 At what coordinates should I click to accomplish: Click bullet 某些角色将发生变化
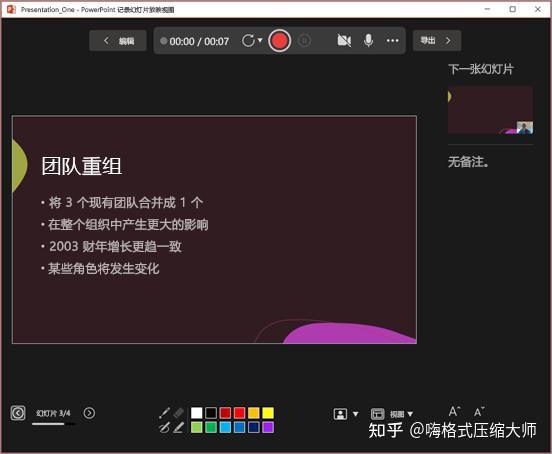pos(104,269)
